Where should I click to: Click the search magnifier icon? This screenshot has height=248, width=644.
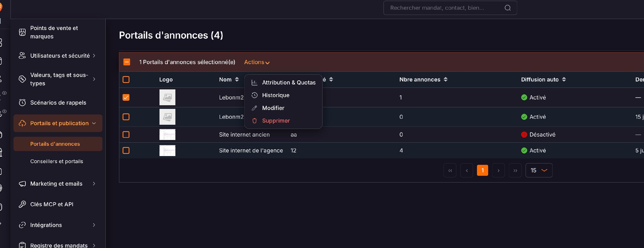coord(507,8)
